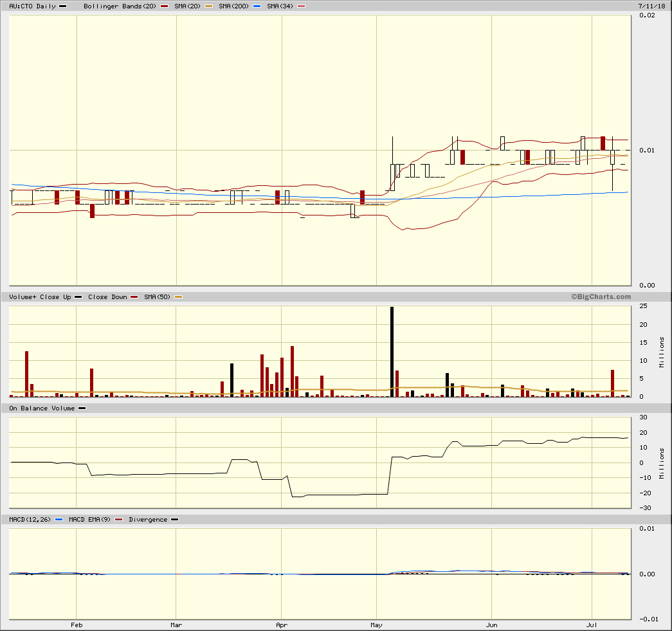672x631 pixels.
Task: Click the pink SMA(34) legend swatch
Action: click(302, 6)
